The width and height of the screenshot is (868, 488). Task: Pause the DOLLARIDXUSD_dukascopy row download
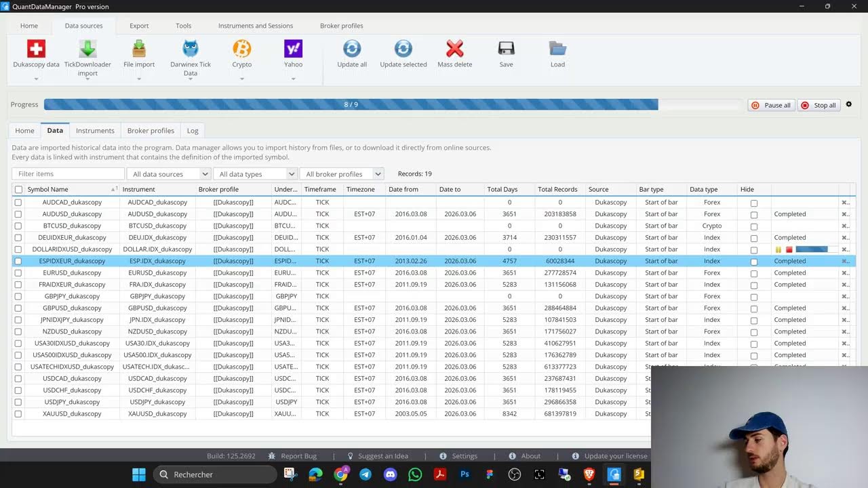click(778, 249)
